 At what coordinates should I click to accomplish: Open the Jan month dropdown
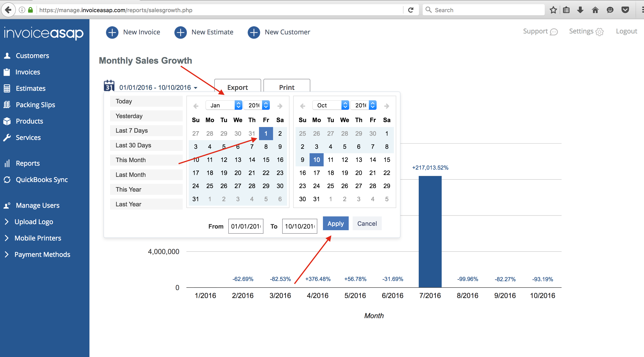coord(224,105)
